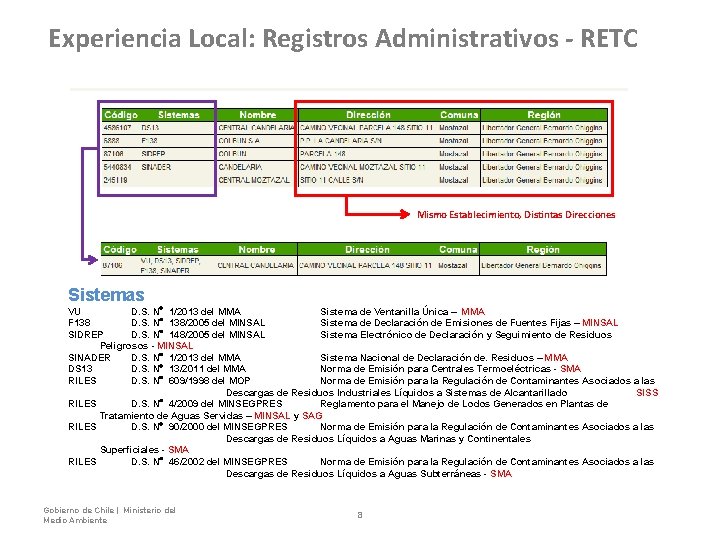Click 'CANDELARIA' name in the 5440834 row
The width and height of the screenshot is (720, 540).
point(240,167)
